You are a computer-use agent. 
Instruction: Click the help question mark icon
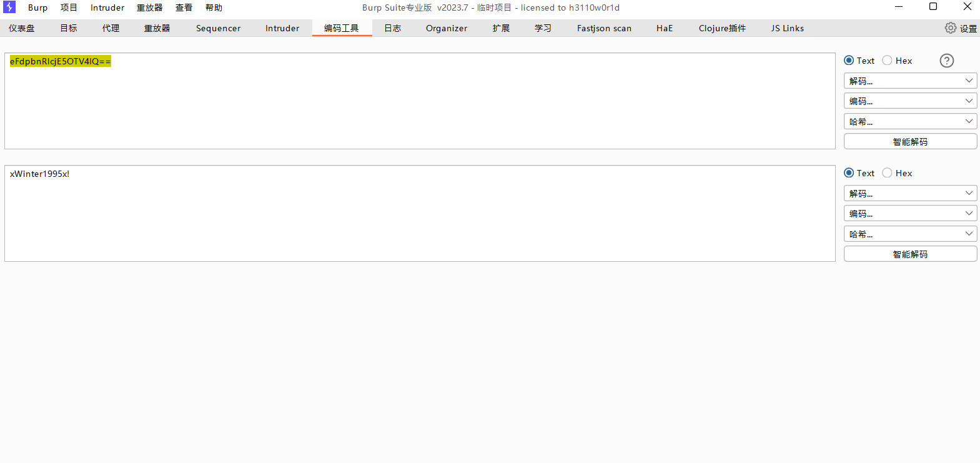coord(947,61)
